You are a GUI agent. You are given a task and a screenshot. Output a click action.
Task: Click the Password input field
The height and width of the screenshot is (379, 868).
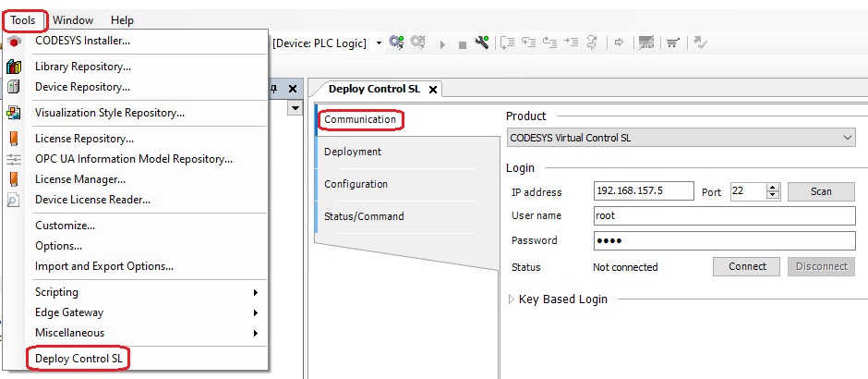[725, 241]
